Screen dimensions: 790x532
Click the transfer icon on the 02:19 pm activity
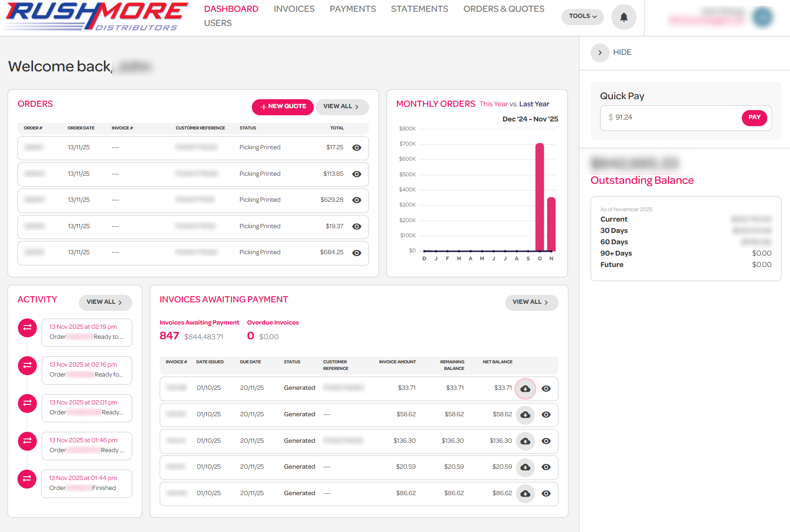tap(27, 327)
